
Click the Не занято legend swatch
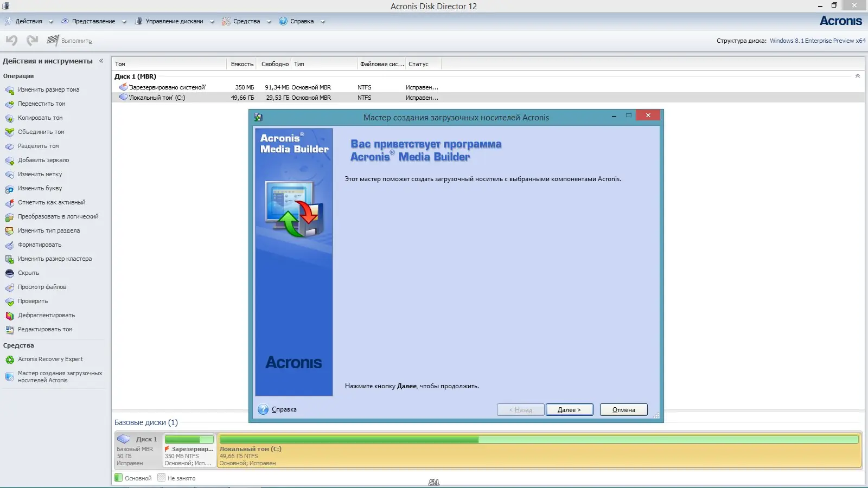pos(161,478)
